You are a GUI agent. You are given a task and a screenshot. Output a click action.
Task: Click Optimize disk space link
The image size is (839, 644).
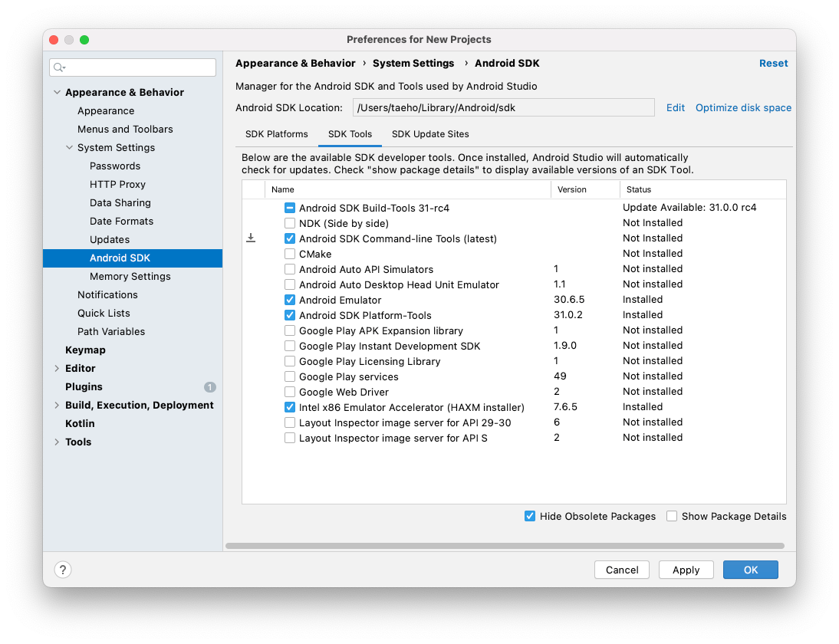[x=743, y=107]
